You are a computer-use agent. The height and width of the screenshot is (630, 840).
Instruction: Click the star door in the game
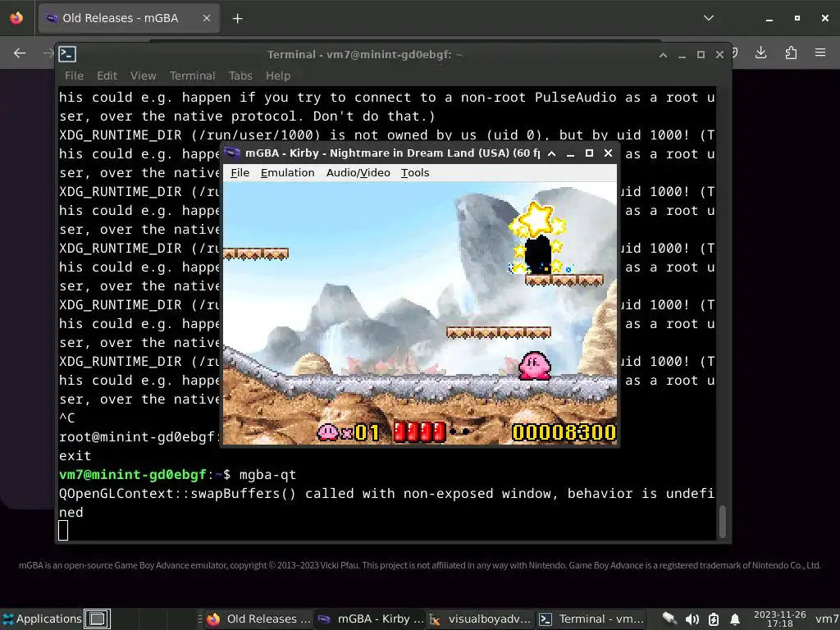click(538, 253)
